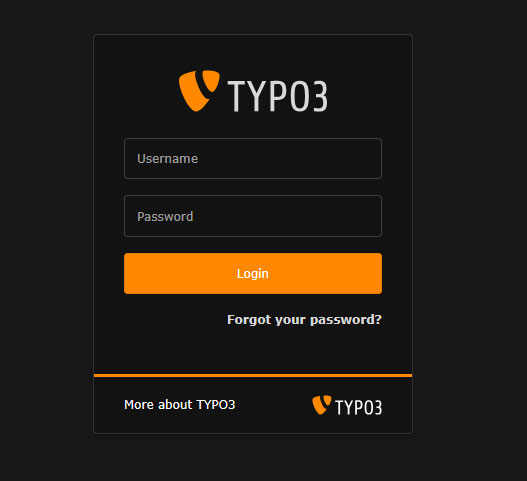This screenshot has width=527, height=481.
Task: Click the orange divider line above the footer
Action: 253,375
